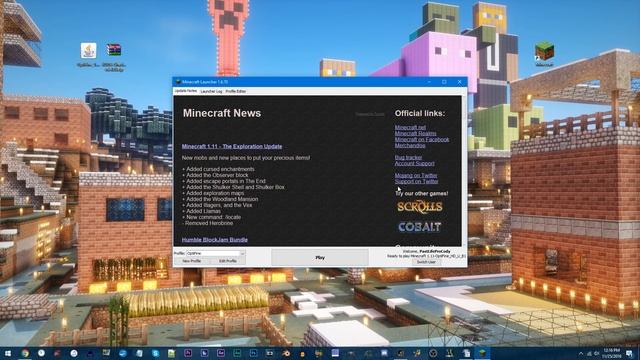Open the Scrolls game logo link
Image resolution: width=640 pixels, height=360 pixels.
tap(420, 207)
